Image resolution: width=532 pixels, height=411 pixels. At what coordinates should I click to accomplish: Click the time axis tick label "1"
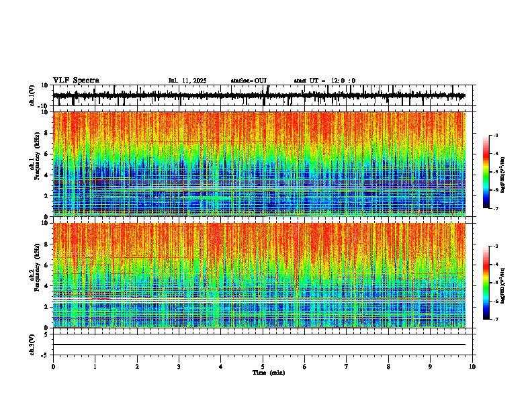pos(95,367)
